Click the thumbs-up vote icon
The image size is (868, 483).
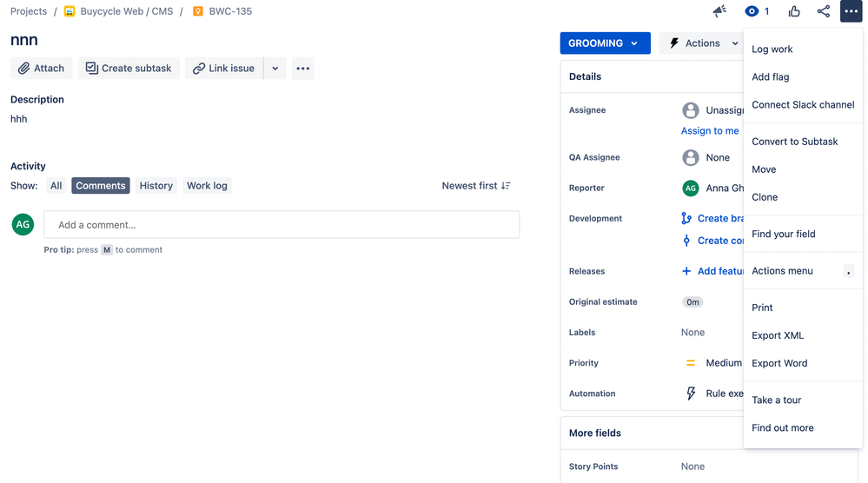[x=794, y=11]
